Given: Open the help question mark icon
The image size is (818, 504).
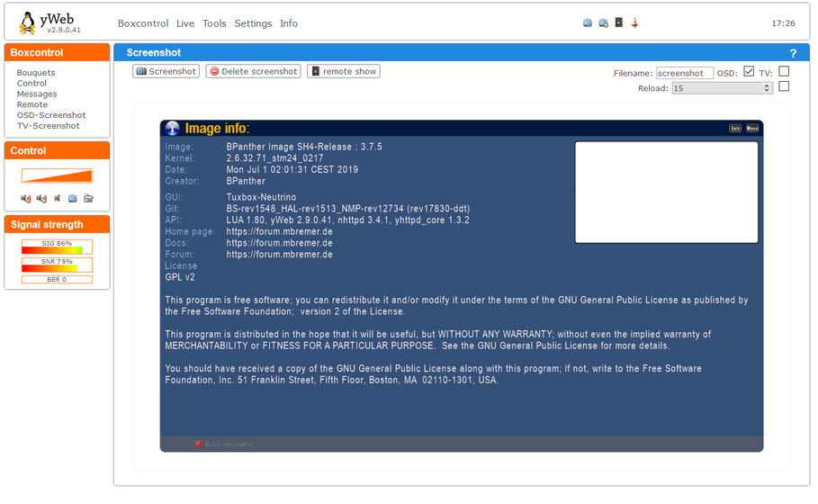Looking at the screenshot, I should [x=793, y=53].
